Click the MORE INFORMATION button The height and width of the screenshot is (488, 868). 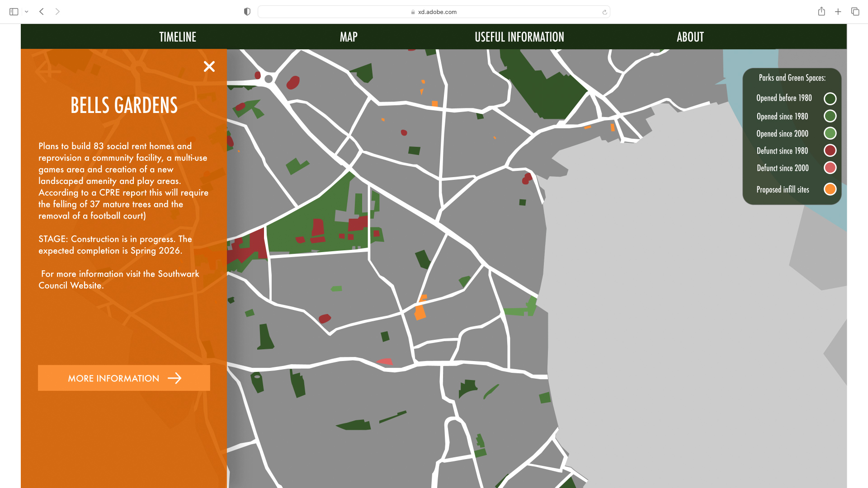(x=124, y=378)
